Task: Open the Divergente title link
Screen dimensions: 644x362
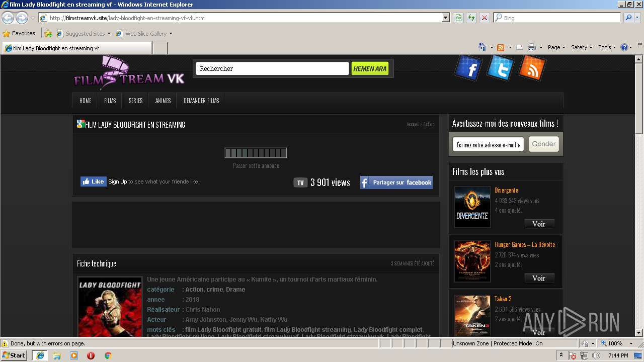Action: click(x=506, y=190)
